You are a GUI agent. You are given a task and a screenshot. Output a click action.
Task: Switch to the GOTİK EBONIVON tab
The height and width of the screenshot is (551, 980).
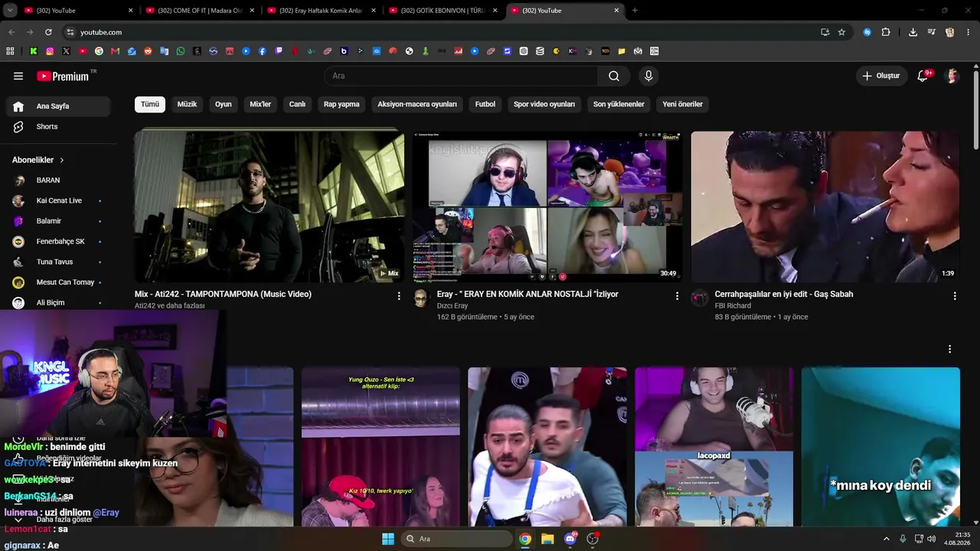pyautogui.click(x=443, y=11)
